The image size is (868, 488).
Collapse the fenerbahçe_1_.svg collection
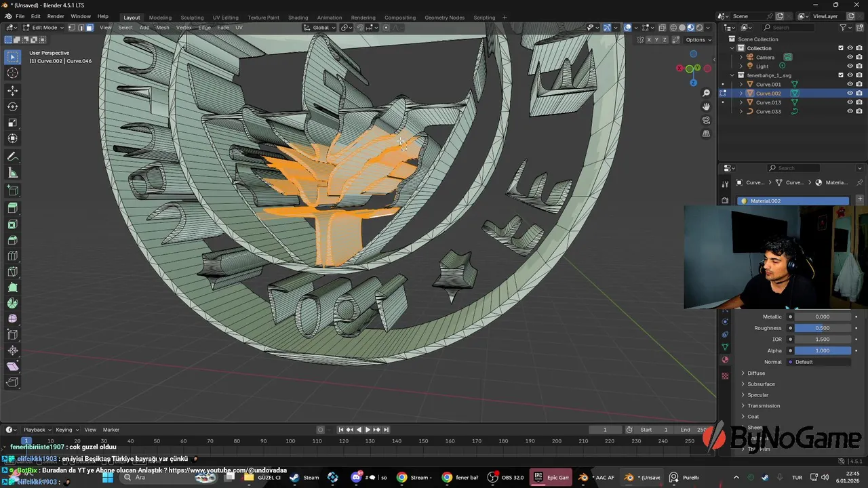tap(732, 75)
